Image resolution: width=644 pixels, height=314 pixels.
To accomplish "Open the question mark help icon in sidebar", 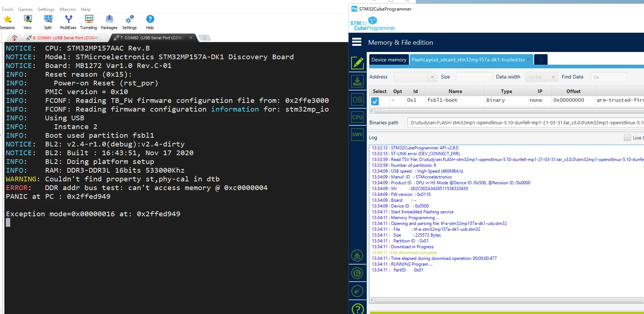I will pyautogui.click(x=358, y=309).
